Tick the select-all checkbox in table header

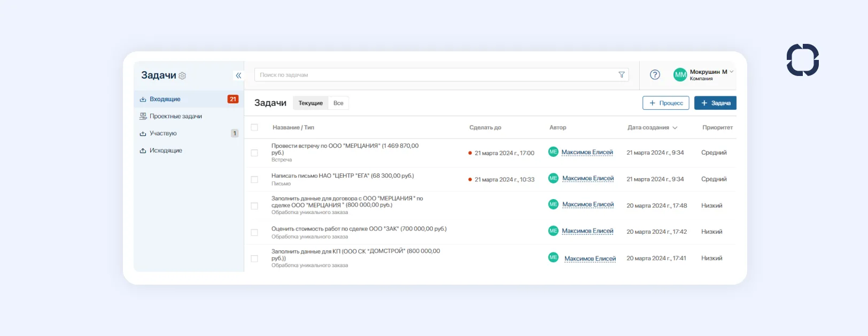254,127
